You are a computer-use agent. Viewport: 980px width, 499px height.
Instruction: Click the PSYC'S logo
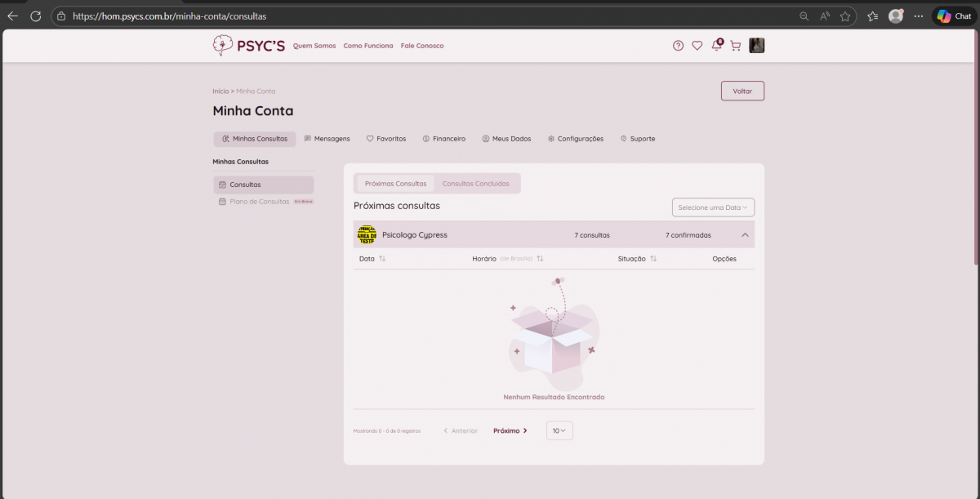pyautogui.click(x=248, y=46)
